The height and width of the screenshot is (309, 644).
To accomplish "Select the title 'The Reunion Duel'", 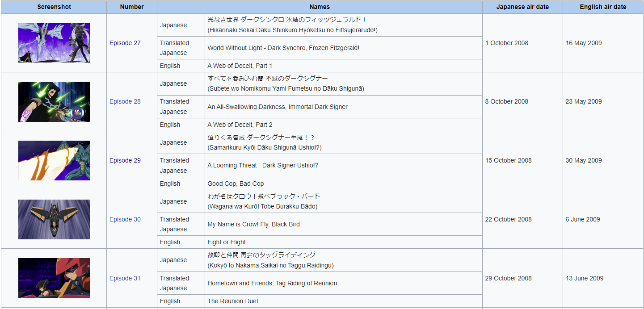I will pos(233,301).
